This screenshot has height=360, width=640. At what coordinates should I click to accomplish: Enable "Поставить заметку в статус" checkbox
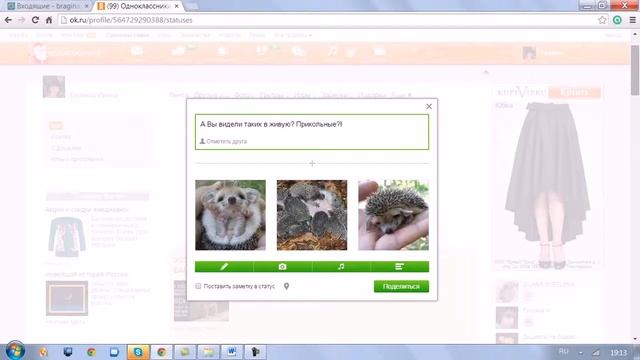[x=198, y=286]
